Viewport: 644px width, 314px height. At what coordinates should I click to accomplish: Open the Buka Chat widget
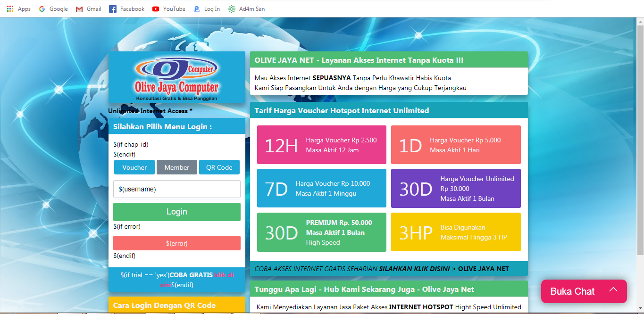584,291
